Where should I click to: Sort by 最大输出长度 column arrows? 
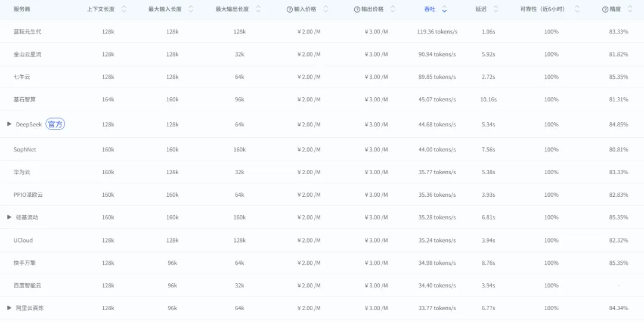coord(258,9)
